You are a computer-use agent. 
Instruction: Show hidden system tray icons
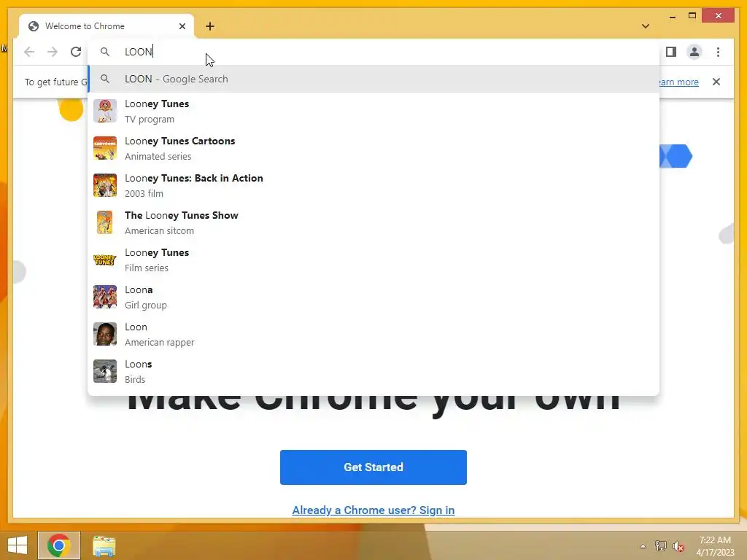coord(643,546)
